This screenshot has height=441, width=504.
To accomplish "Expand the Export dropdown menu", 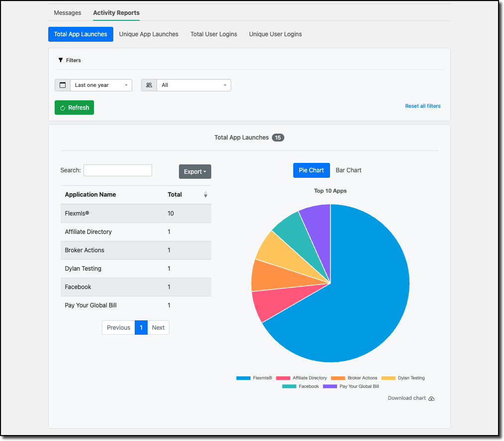I will [x=195, y=171].
